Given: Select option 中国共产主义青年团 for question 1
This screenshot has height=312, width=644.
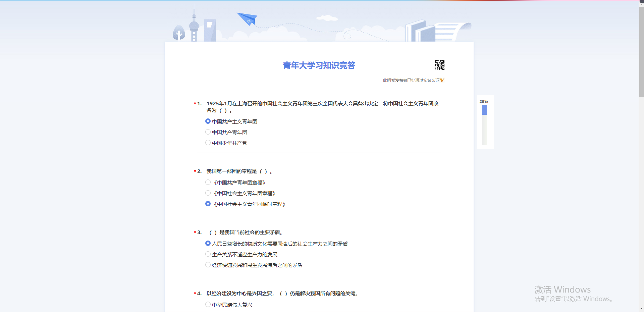Looking at the screenshot, I should coord(208,121).
